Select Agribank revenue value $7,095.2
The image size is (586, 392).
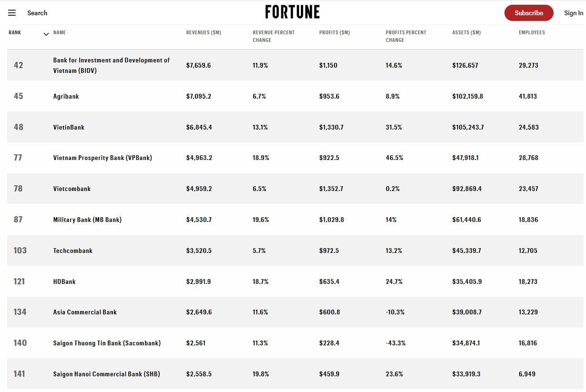coord(198,96)
